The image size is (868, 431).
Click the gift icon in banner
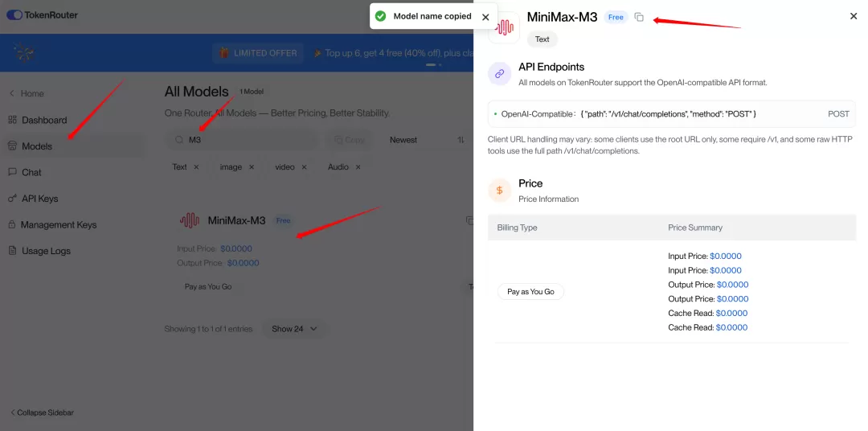(223, 53)
